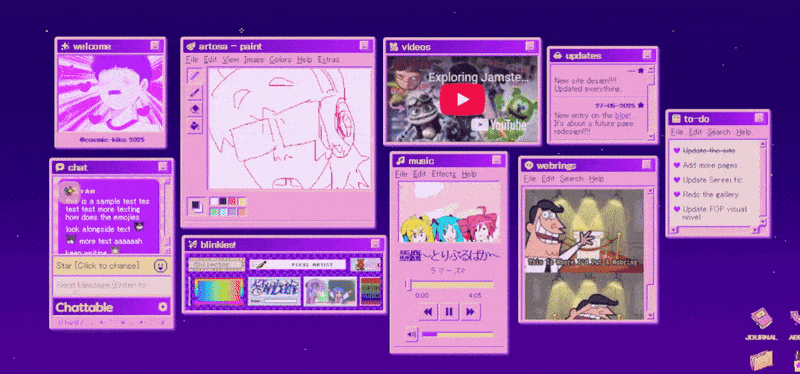Skip to next track in music player

tap(470, 311)
